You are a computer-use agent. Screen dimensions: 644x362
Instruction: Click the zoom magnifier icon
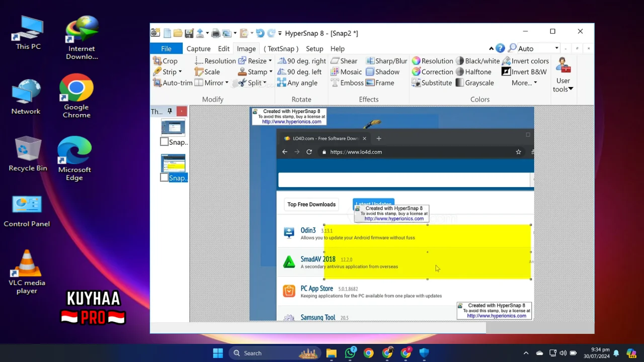tap(512, 48)
